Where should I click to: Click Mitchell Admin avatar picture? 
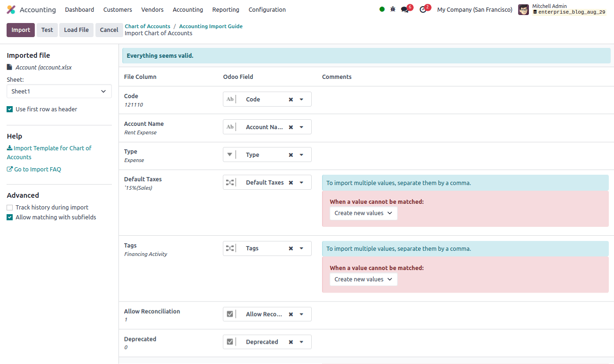point(523,9)
